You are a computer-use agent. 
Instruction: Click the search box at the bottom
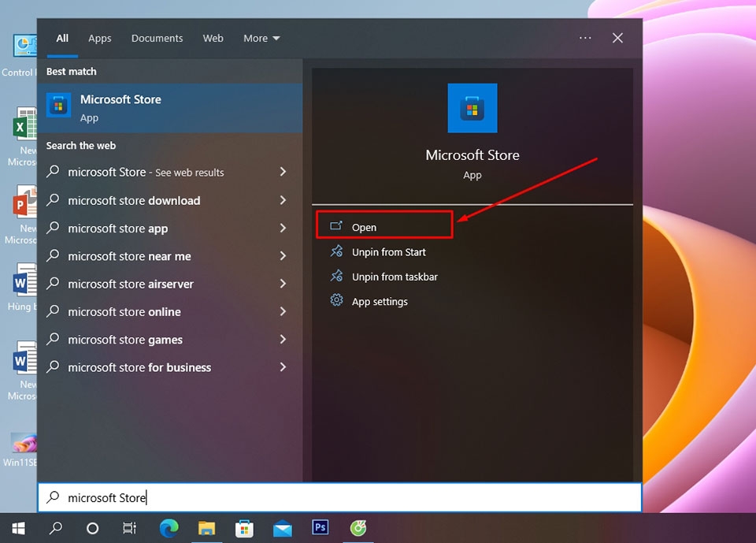click(340, 497)
